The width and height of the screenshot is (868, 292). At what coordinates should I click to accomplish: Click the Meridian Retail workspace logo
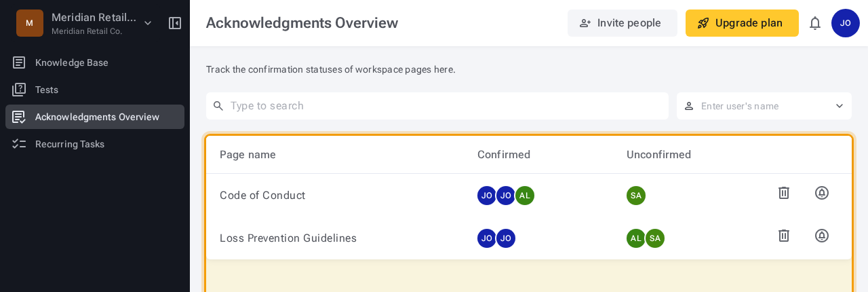click(30, 23)
